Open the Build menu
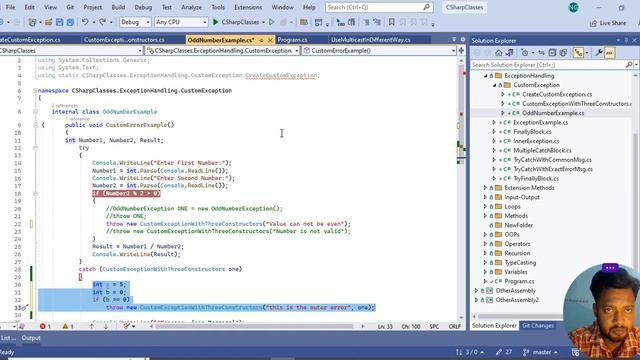640x360 pixels. click(x=118, y=7)
